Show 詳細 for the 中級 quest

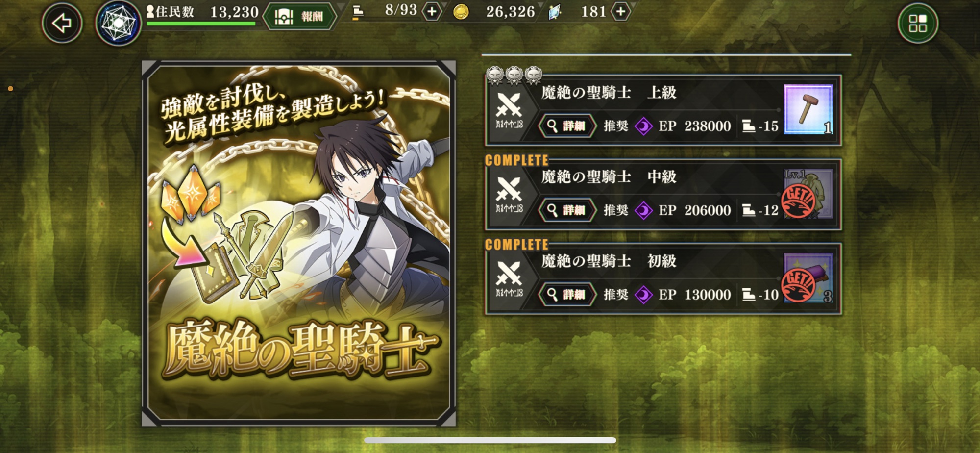[x=567, y=210]
